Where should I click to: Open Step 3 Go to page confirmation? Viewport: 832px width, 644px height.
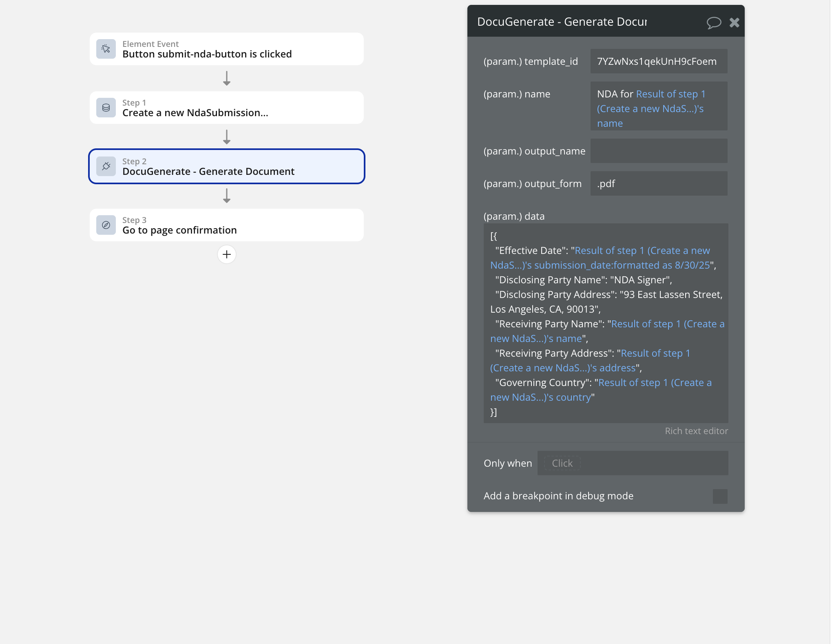click(227, 225)
